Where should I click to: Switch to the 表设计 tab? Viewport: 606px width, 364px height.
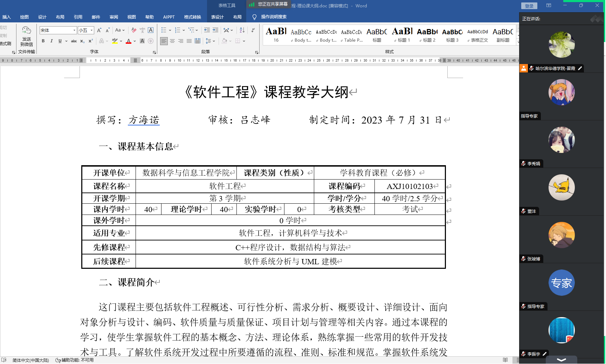click(x=217, y=17)
